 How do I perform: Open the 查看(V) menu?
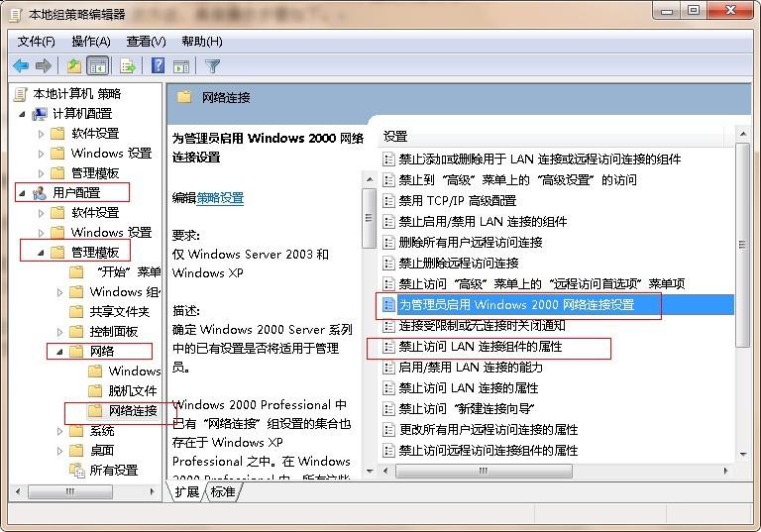(146, 41)
